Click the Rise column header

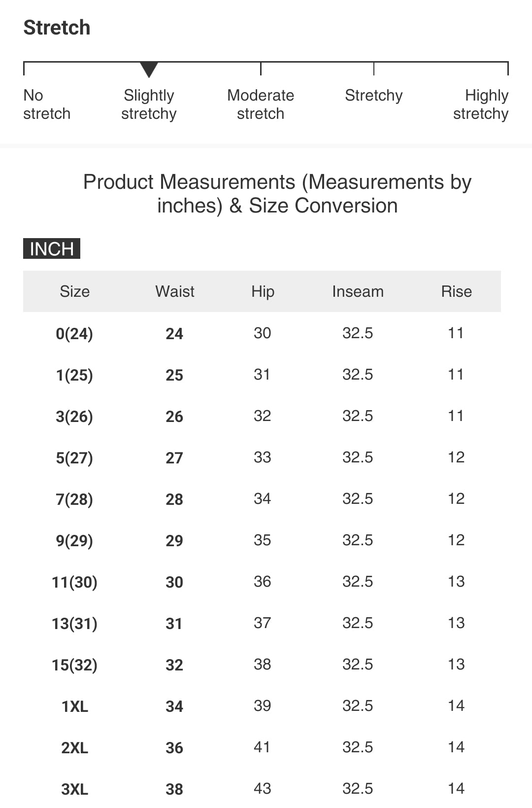click(456, 291)
